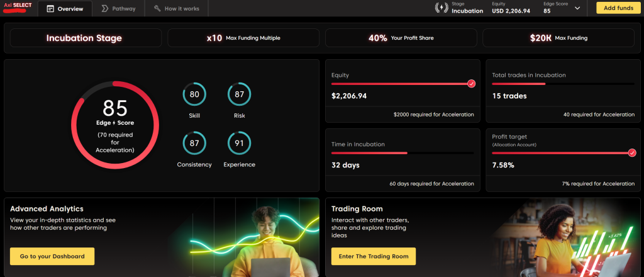Click the Skill score ring showing 80
The height and width of the screenshot is (277, 644).
(194, 94)
